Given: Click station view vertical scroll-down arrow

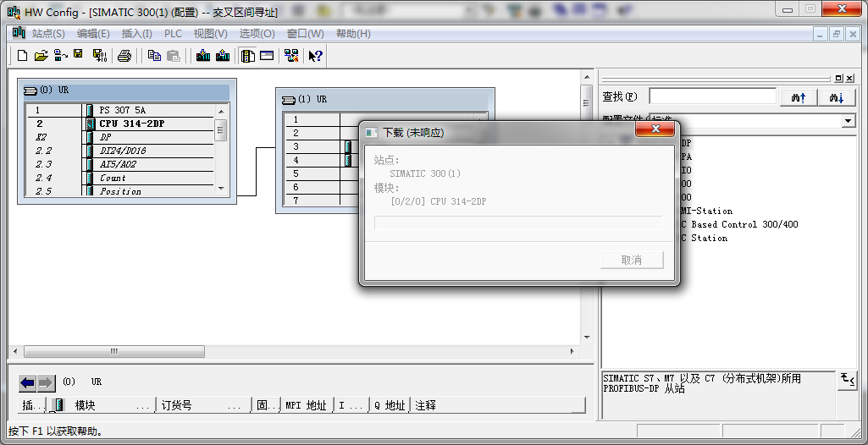Looking at the screenshot, I should (587, 337).
